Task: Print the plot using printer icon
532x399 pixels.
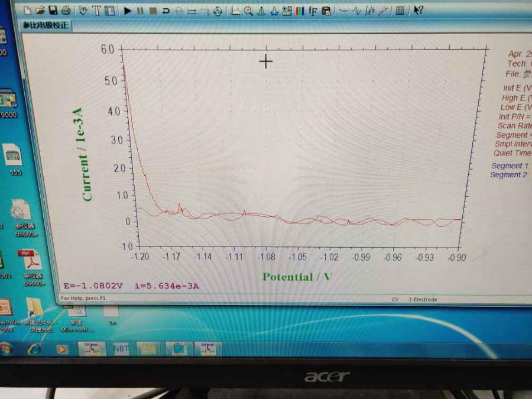Action: [66, 11]
